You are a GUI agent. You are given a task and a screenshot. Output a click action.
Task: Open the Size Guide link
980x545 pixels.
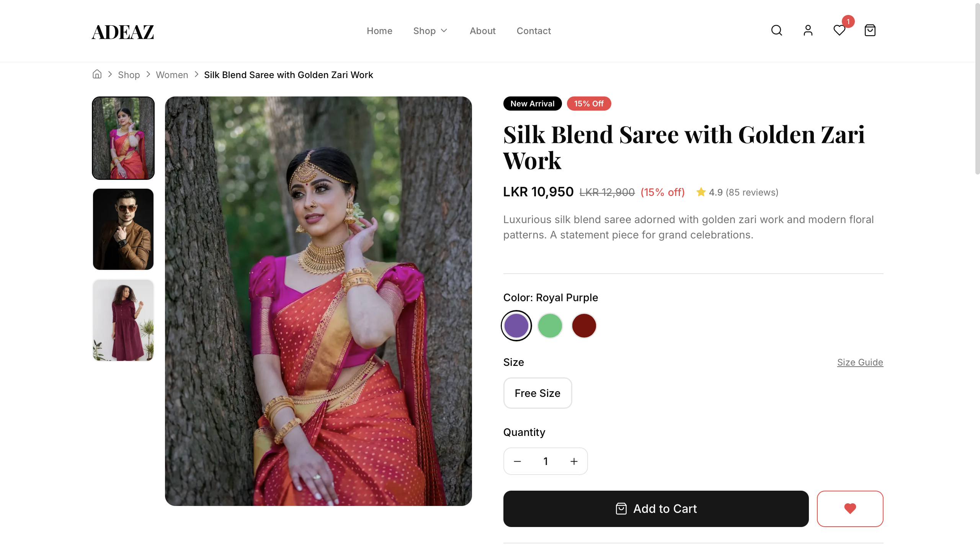pyautogui.click(x=860, y=362)
